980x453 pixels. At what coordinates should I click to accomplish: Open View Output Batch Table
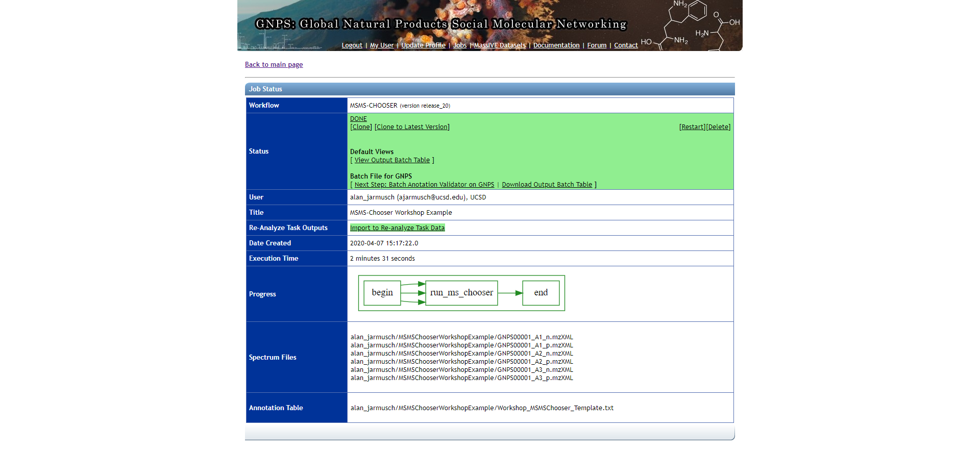point(392,160)
